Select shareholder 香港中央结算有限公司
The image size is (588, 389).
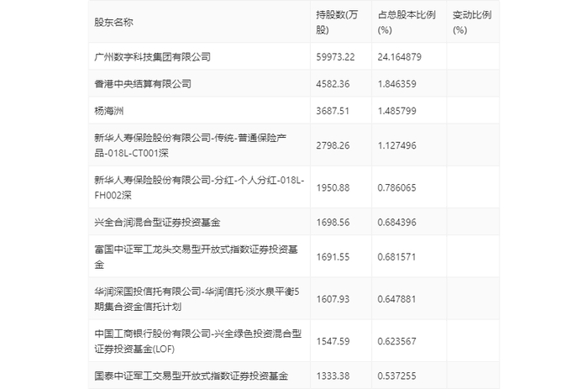(x=143, y=84)
